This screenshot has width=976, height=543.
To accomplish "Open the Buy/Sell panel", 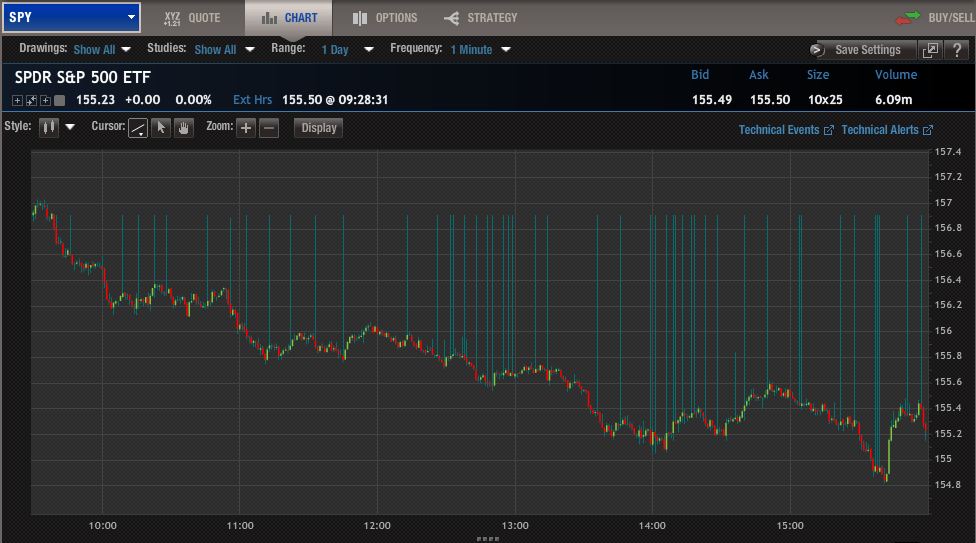I will pyautogui.click(x=935, y=18).
